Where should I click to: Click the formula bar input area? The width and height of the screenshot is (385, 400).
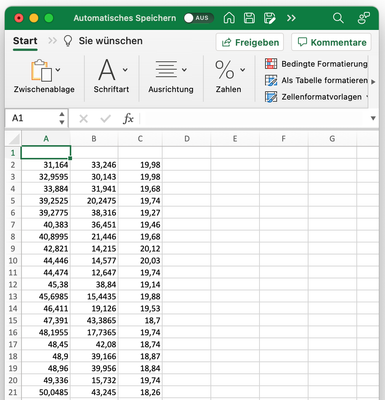253,118
